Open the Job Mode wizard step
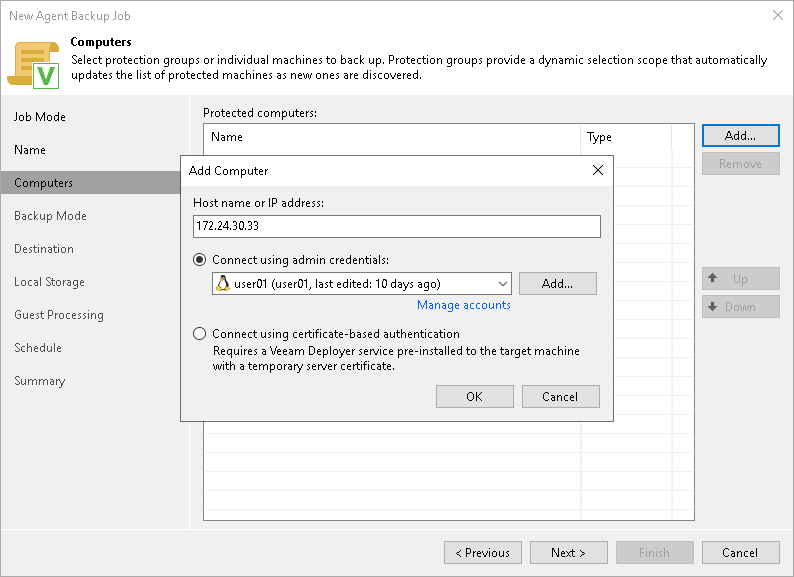The image size is (794, 577). click(x=40, y=117)
